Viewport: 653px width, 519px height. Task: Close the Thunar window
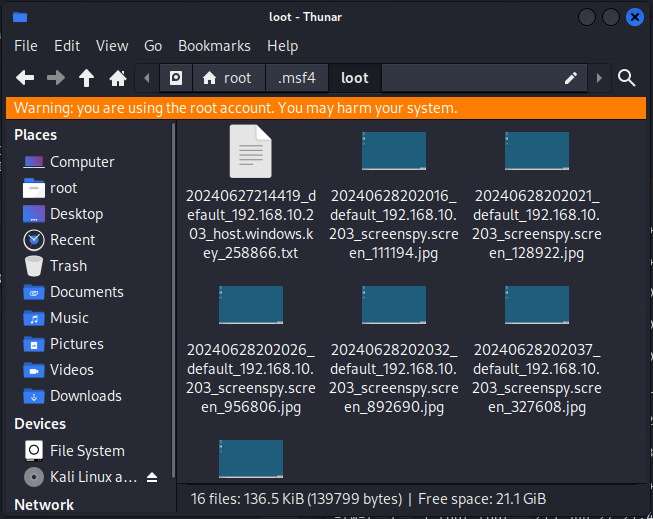pyautogui.click(x=635, y=17)
